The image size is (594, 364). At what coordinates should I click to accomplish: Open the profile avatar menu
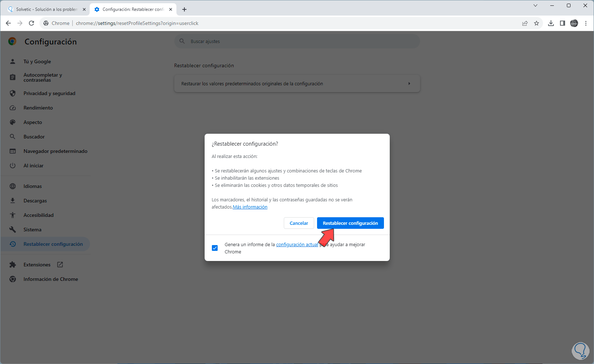pos(574,23)
